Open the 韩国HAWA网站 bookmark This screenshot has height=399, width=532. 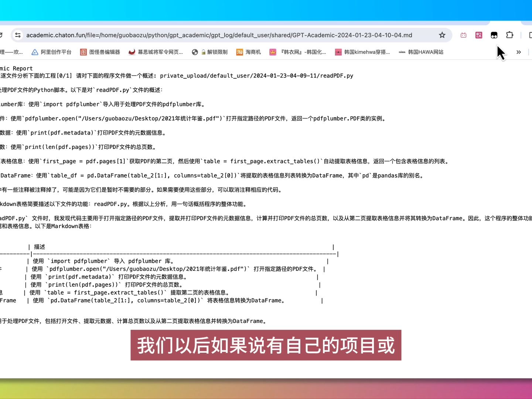click(421, 52)
